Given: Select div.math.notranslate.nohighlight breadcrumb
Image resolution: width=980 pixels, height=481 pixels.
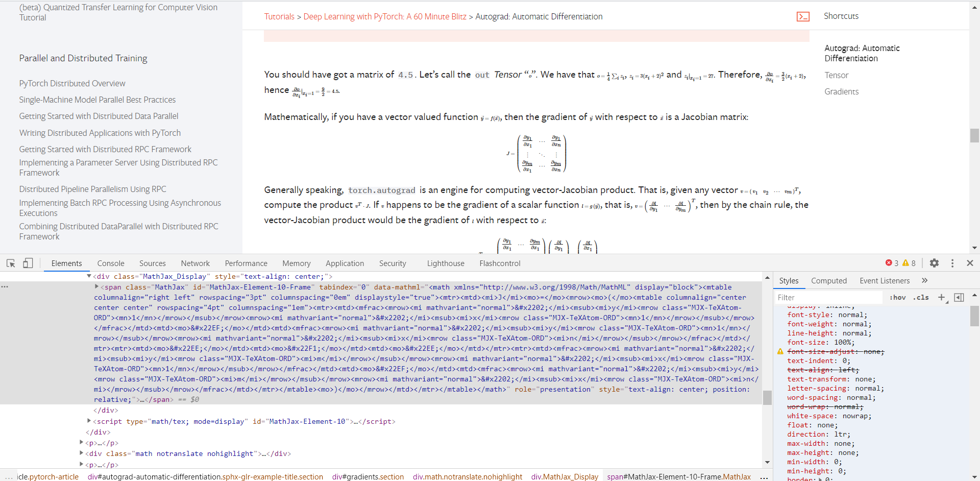Looking at the screenshot, I should (x=468, y=476).
